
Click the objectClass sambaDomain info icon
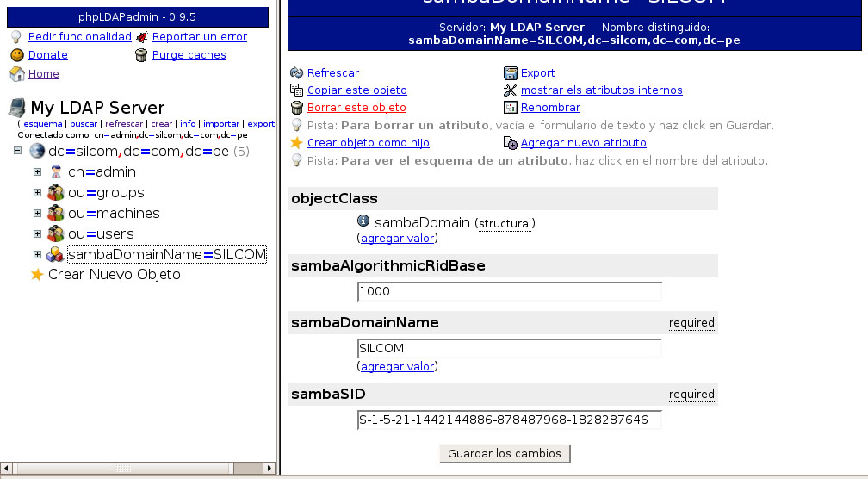coord(363,222)
